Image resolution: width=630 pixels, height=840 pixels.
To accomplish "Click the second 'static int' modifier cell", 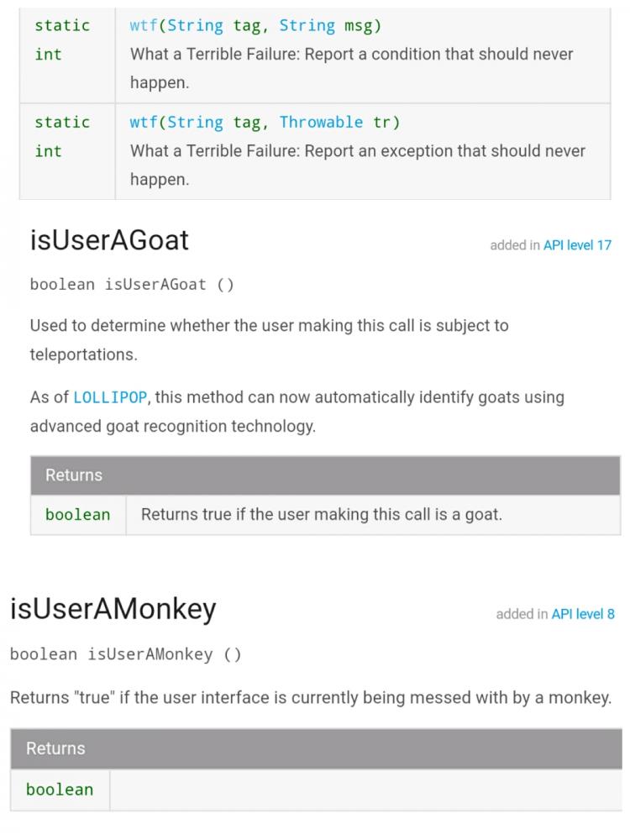I will (x=67, y=151).
